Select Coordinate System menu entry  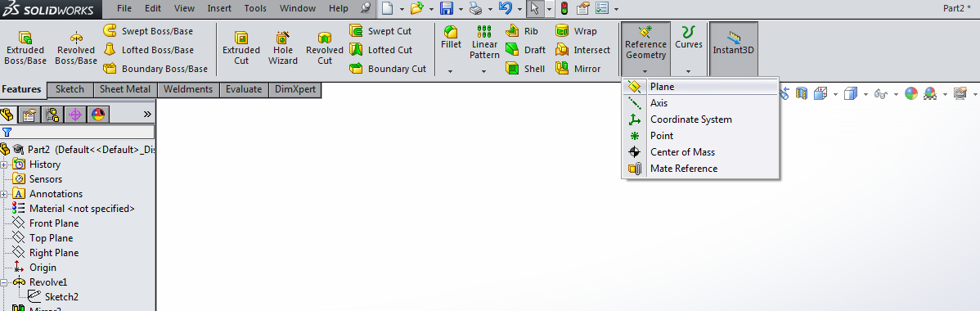[700, 119]
